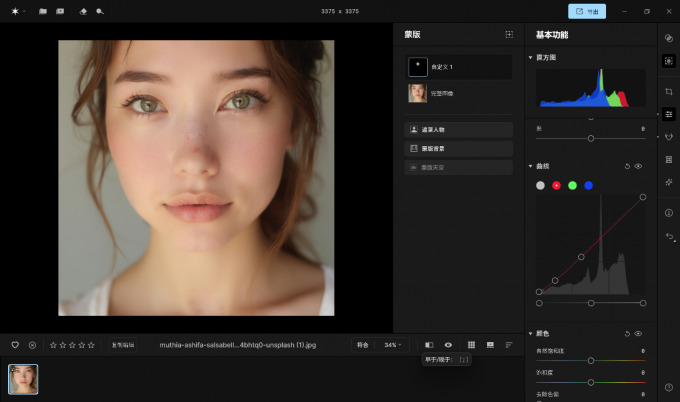
Task: Open the 34% zoom dropdown
Action: point(392,345)
